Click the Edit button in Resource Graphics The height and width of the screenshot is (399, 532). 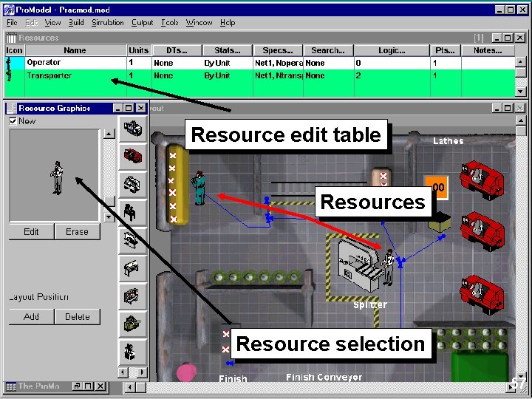tap(31, 232)
